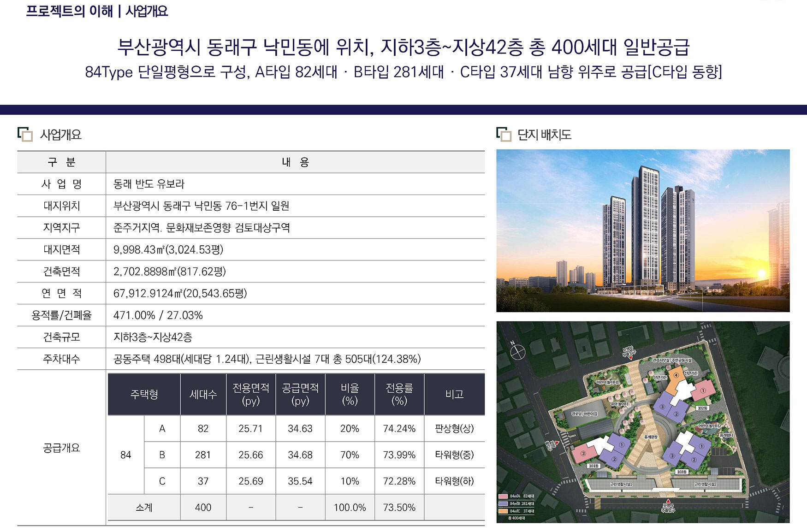Viewport: 807px width, 532px height.
Task: Click the orange unit ④ on building 102
Action: (676, 375)
